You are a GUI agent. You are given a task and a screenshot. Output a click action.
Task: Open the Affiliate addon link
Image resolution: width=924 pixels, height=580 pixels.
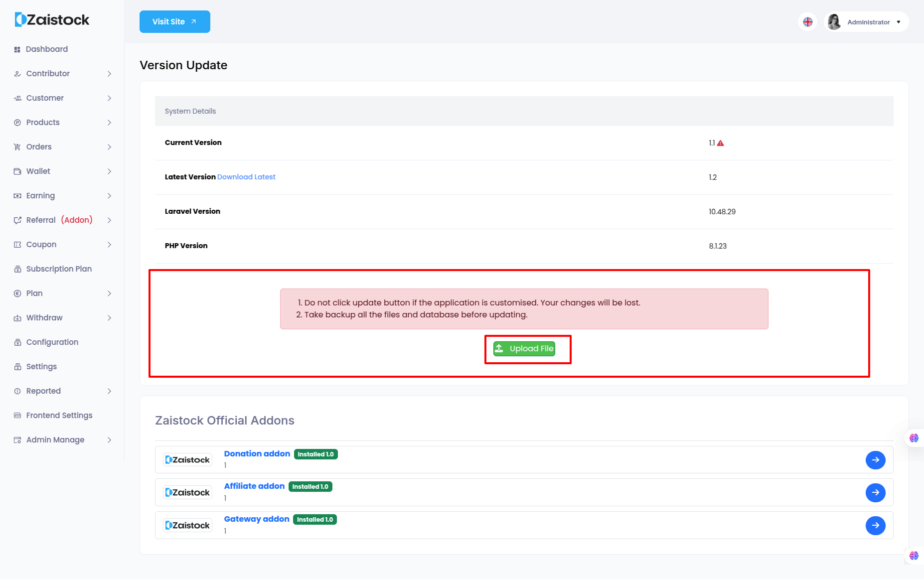tap(254, 486)
